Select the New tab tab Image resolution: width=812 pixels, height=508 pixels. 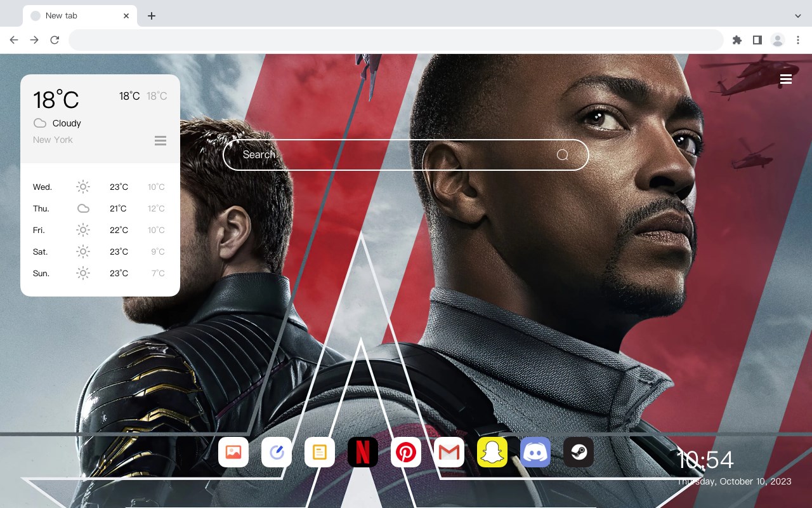click(80, 16)
